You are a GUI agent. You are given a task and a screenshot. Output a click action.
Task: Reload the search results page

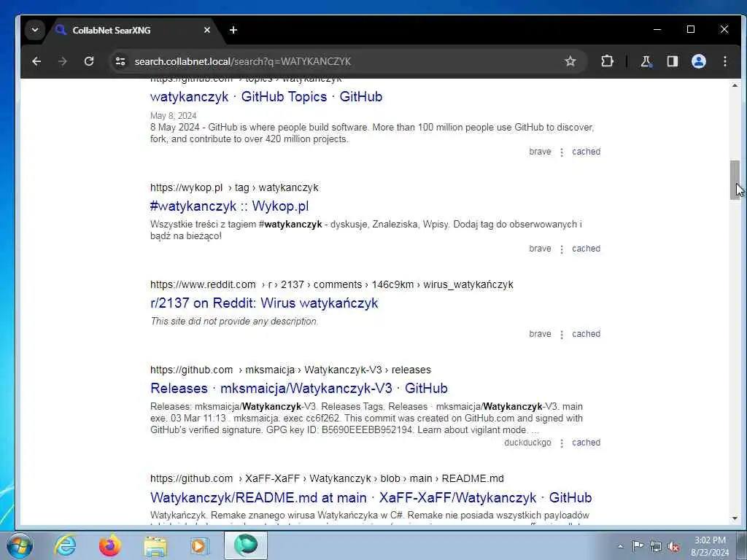(x=88, y=61)
